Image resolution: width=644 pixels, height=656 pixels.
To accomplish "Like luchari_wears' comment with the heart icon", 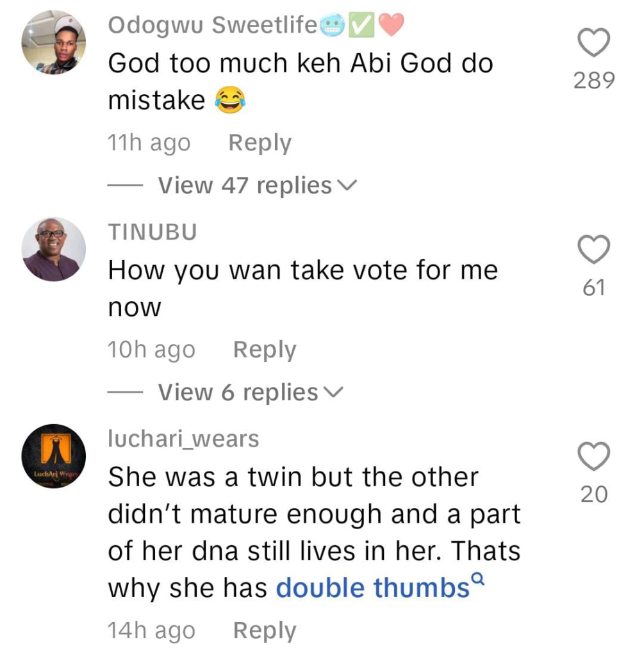I will (594, 456).
